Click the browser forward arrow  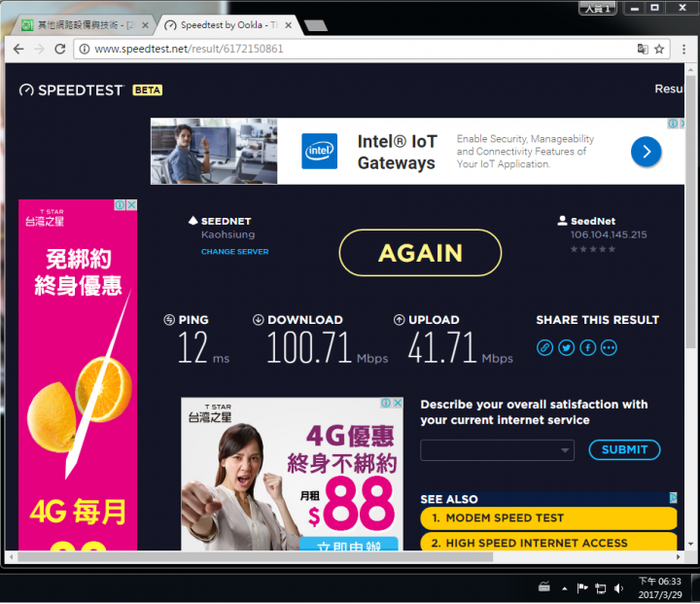coord(39,49)
